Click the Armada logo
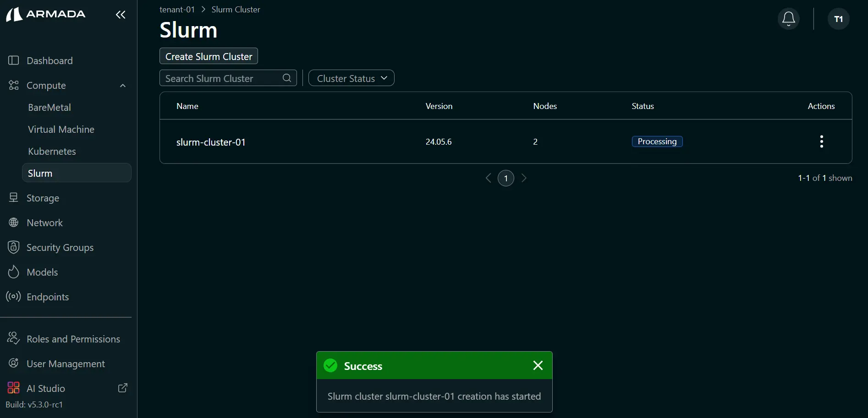868x418 pixels. click(x=46, y=14)
